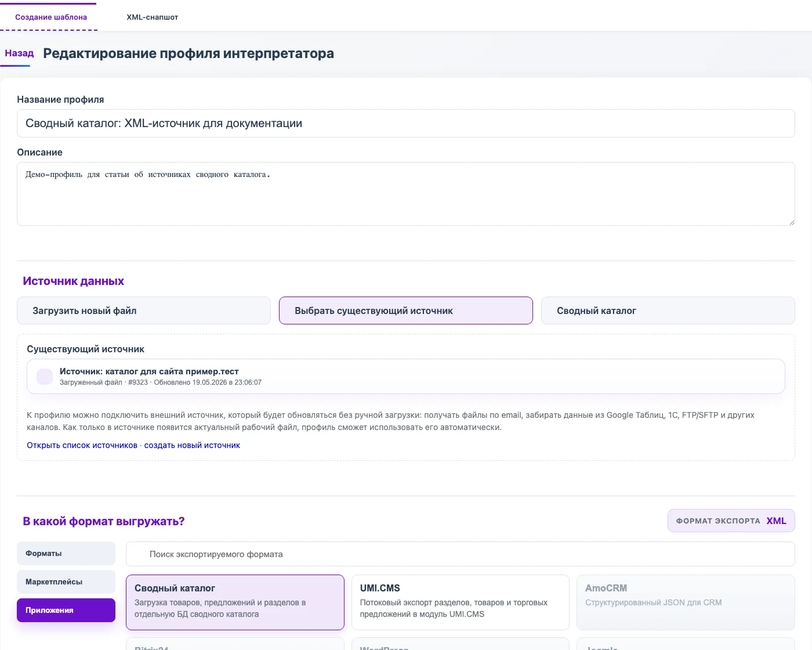Open the XML-снапшот tab
The height and width of the screenshot is (650, 812).
pyautogui.click(x=152, y=17)
